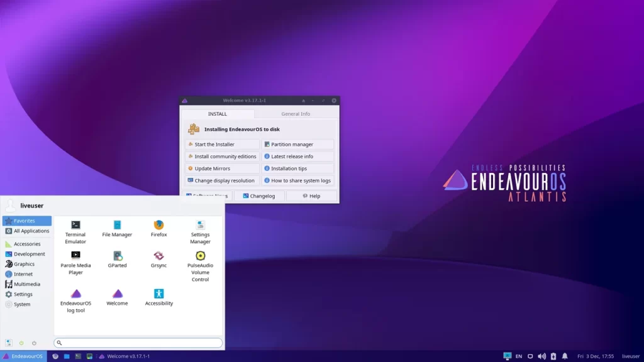Select All Applications in the menu sidebar

coord(31,231)
